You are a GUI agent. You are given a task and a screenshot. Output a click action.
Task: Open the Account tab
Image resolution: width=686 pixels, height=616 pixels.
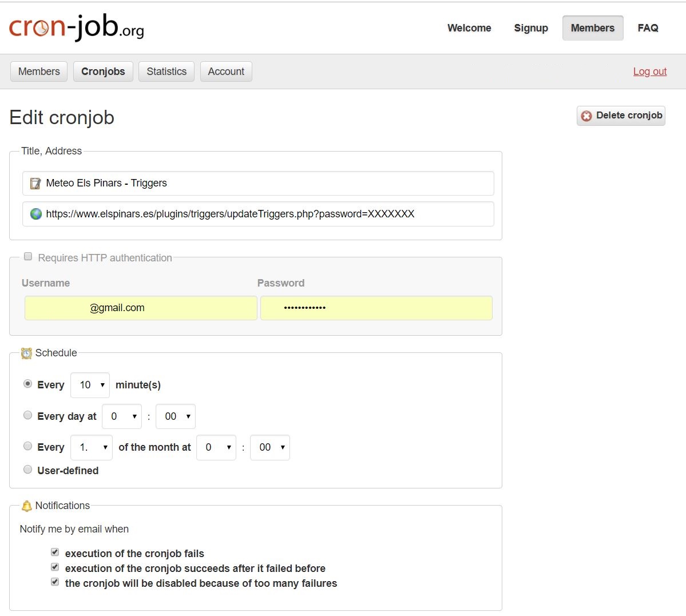pyautogui.click(x=226, y=71)
